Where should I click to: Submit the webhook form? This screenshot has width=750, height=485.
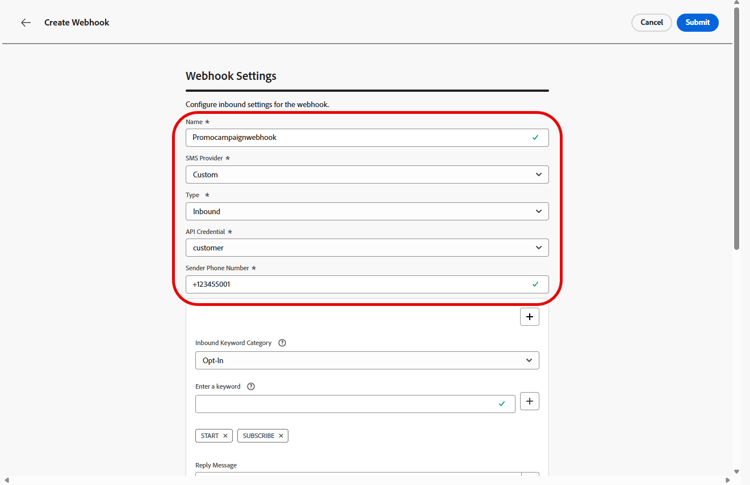coord(697,22)
